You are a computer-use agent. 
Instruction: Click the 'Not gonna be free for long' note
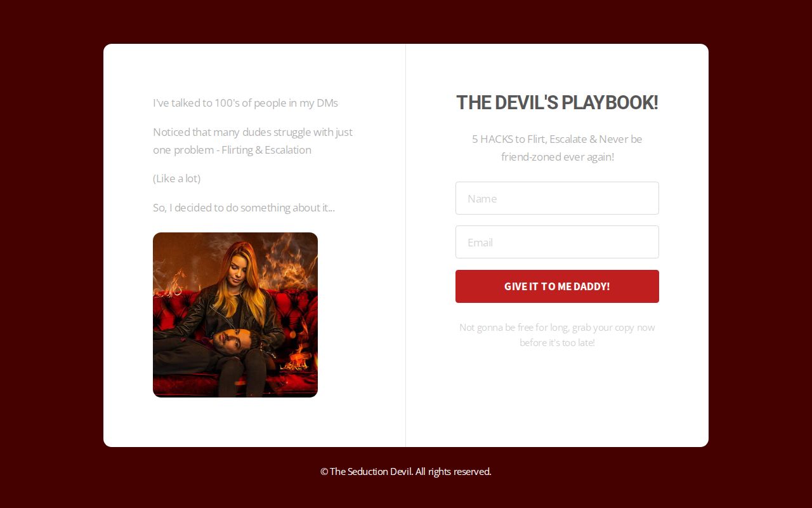point(557,328)
